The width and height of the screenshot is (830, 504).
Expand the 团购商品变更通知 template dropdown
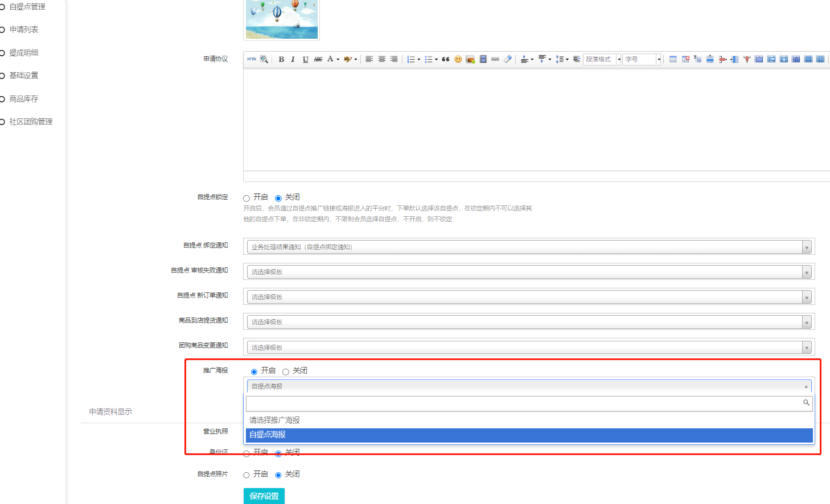point(528,347)
